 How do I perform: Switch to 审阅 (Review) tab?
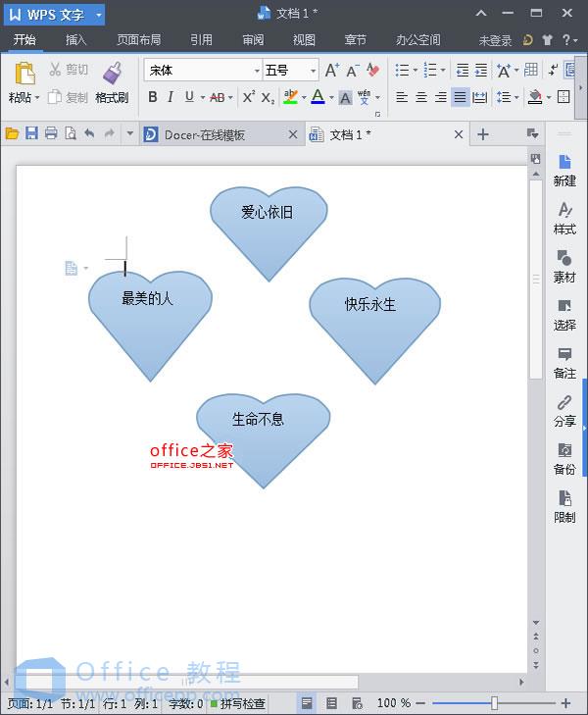(x=253, y=39)
